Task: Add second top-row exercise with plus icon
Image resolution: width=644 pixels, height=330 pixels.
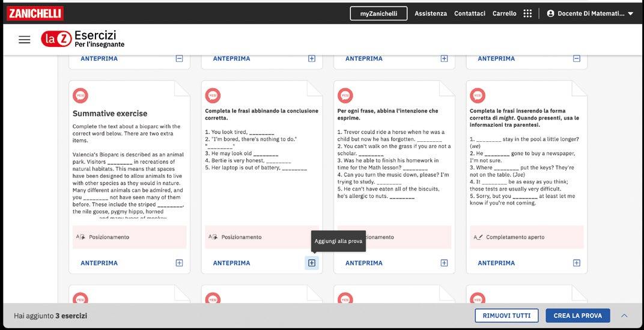Action: click(312, 59)
